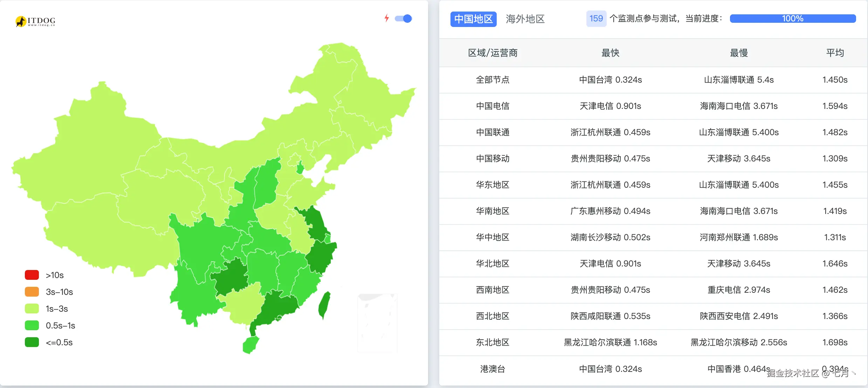Click the dark green <=0.5s legend swatch
The height and width of the screenshot is (388, 868).
(32, 342)
